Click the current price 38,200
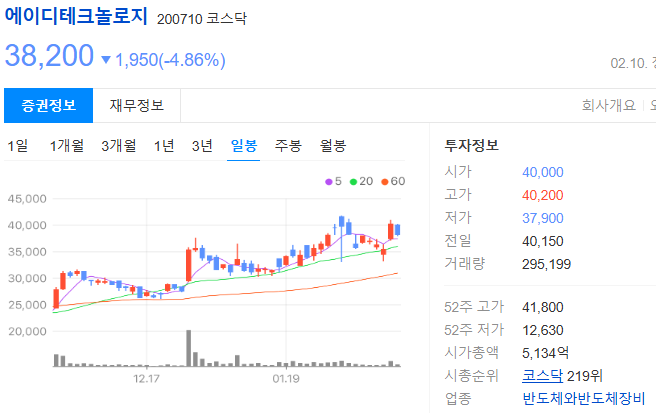The width and height of the screenshot is (656, 413). [x=49, y=55]
